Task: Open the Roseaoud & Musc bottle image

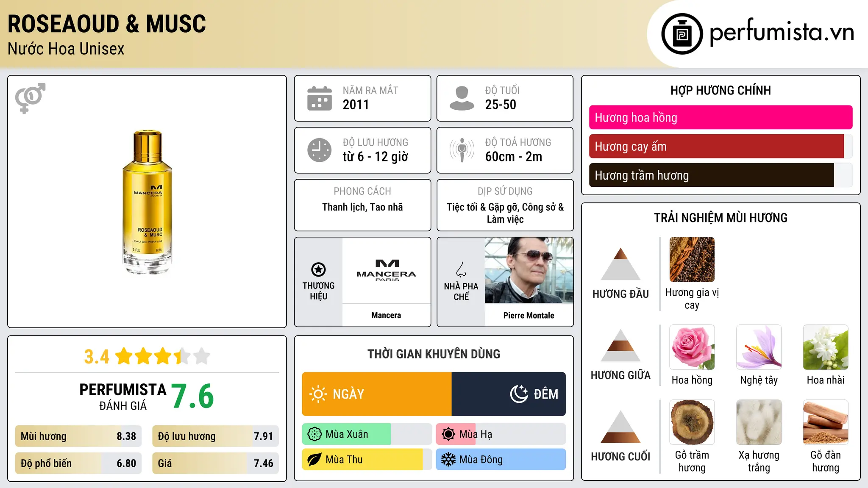Action: pos(147,202)
